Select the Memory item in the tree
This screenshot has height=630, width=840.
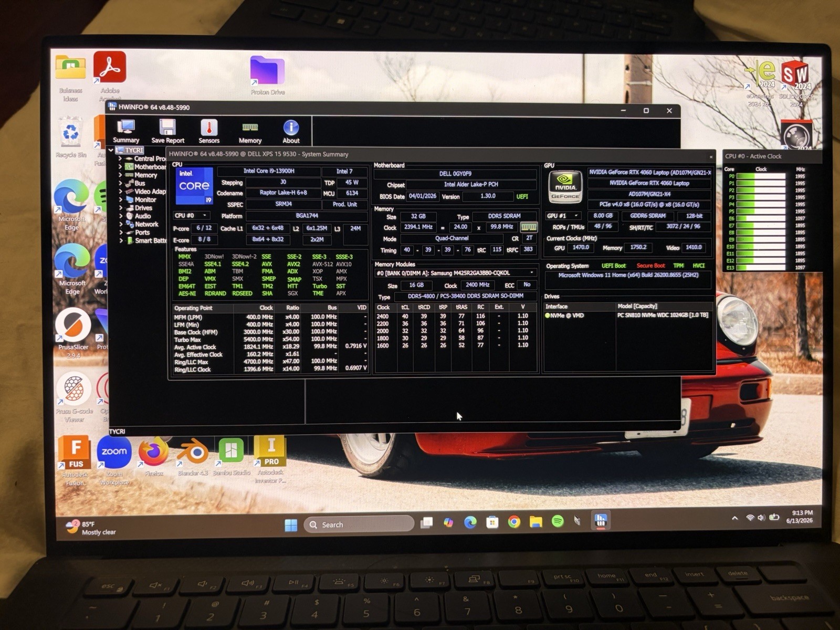(x=145, y=175)
